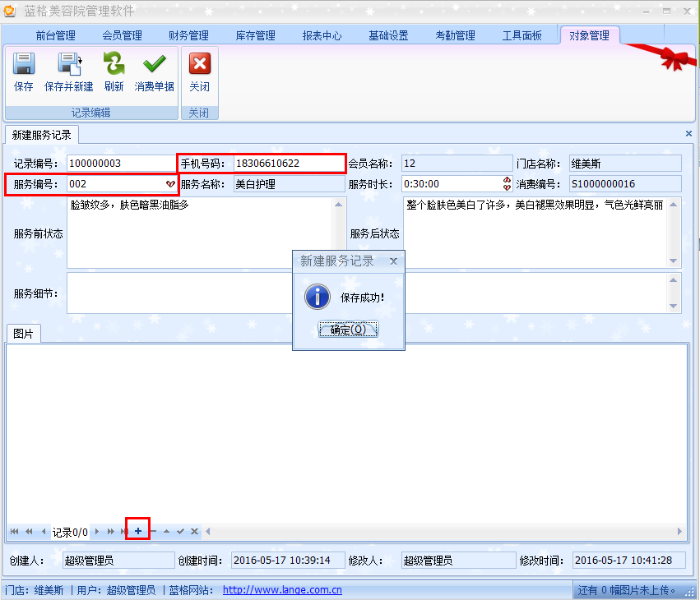Open the 服务编号 dropdown arrow
The image size is (700, 600).
click(170, 184)
